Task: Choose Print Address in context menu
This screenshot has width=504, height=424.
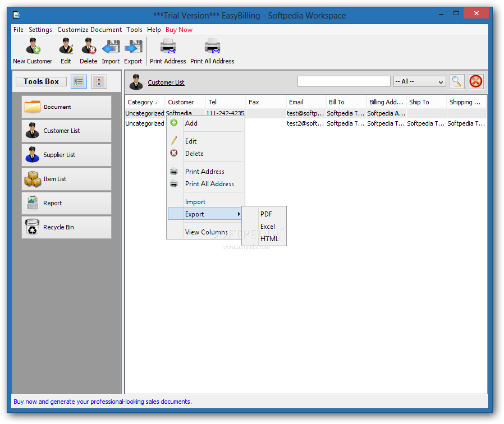Action: point(206,172)
